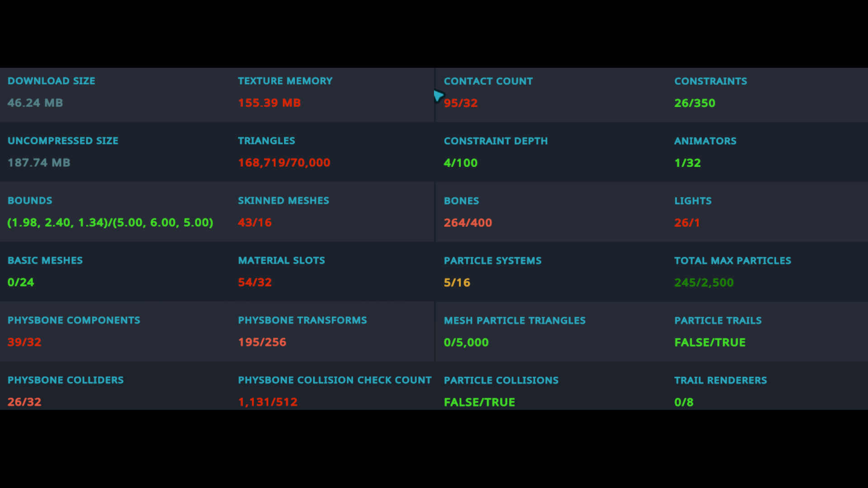Screen dimensions: 868x488
Task: Click the Total Max Particles 245/2,500 value
Action: pyautogui.click(x=703, y=283)
